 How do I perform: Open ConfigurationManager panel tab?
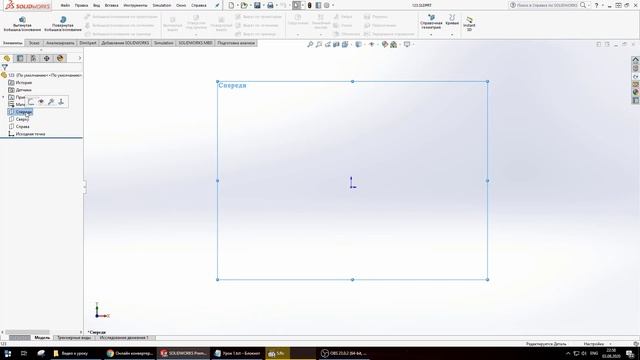pyautogui.click(x=33, y=58)
